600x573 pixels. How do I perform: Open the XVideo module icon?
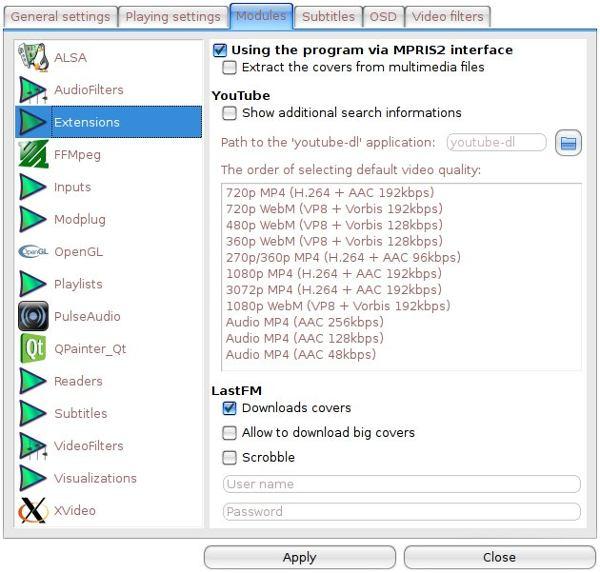tap(33, 510)
